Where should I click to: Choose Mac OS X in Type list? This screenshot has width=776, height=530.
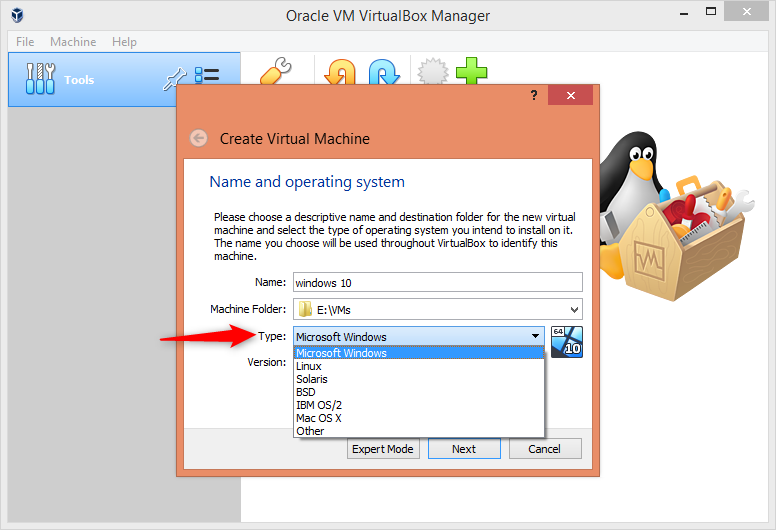(419, 418)
